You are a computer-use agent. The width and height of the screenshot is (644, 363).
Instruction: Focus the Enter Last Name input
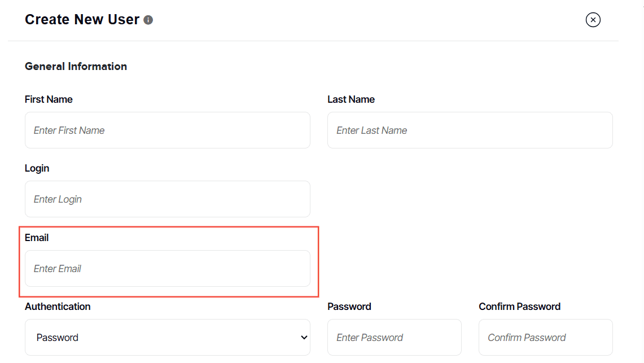470,130
